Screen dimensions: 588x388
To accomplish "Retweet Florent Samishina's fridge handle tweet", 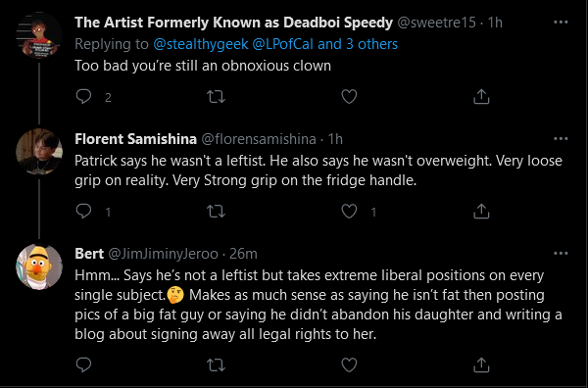I will [x=216, y=212].
